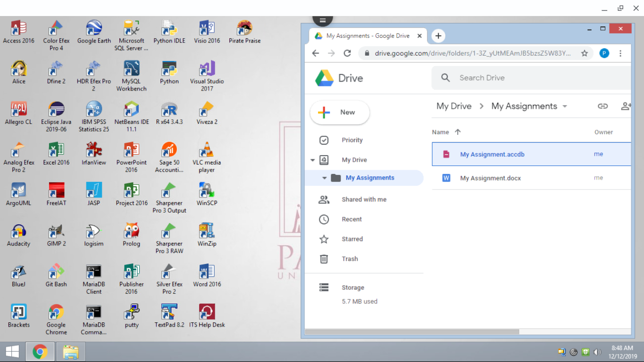Click the get shareable link icon

coord(602,106)
